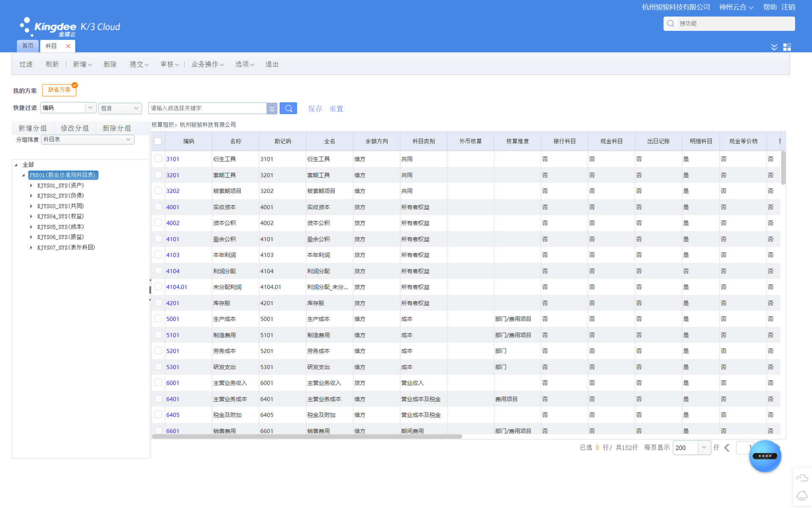
Task: Click the 保存 filter link
Action: click(x=315, y=109)
